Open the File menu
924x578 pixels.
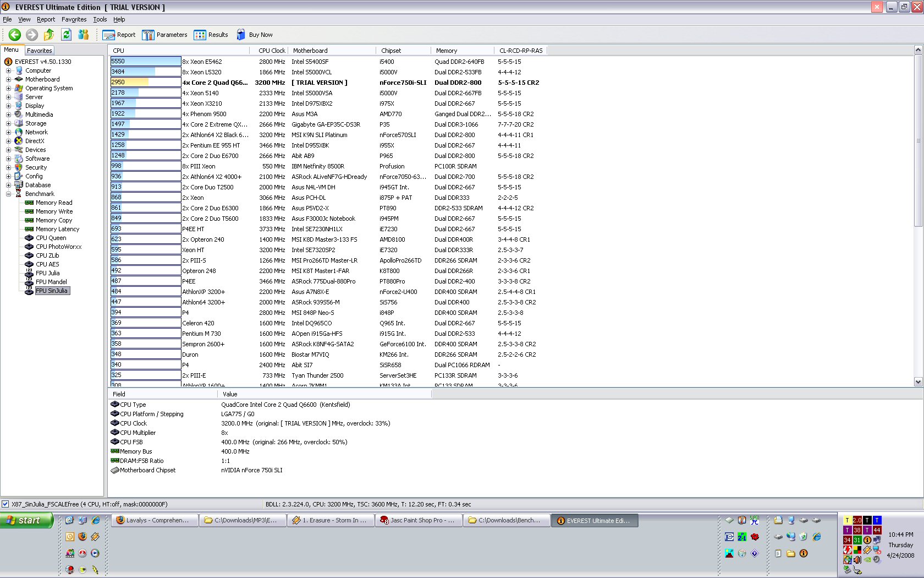[7, 19]
